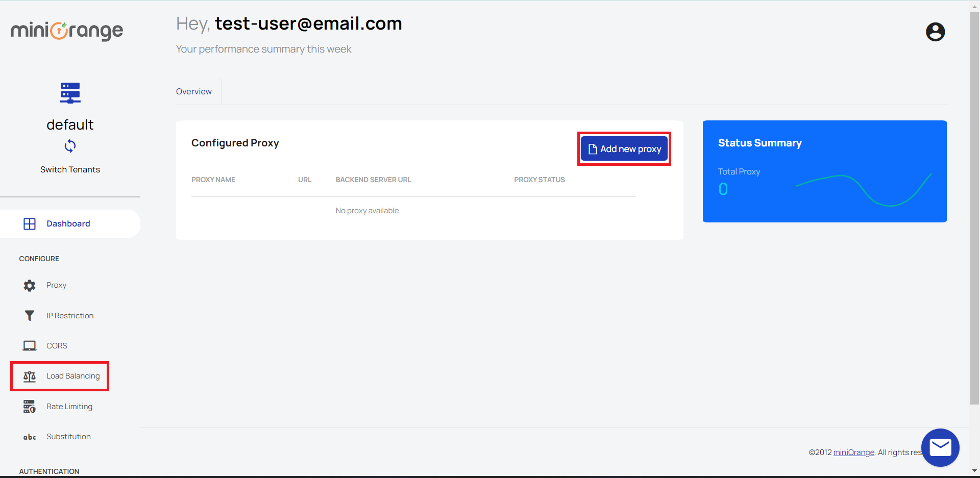Click the scrollbar down arrow
980x478 pixels.
click(974, 471)
